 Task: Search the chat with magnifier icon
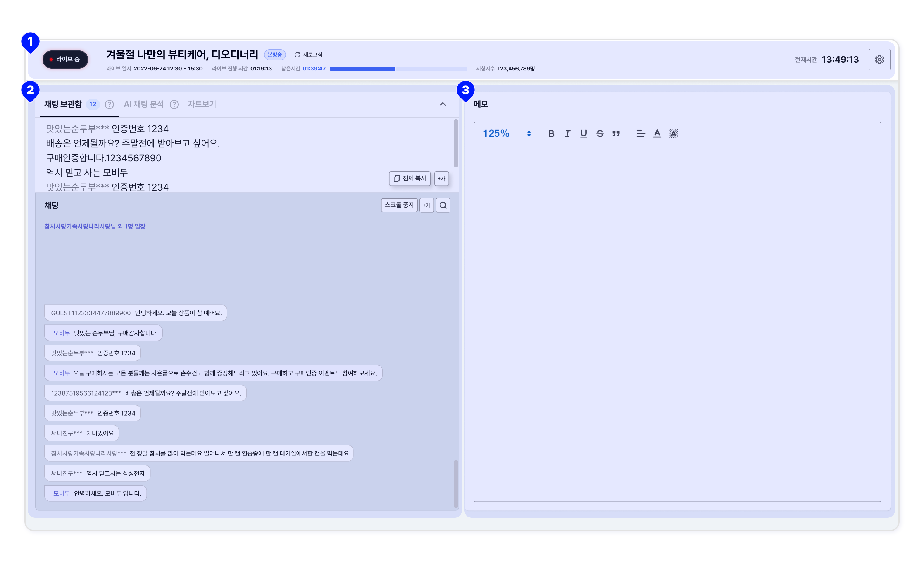point(443,205)
